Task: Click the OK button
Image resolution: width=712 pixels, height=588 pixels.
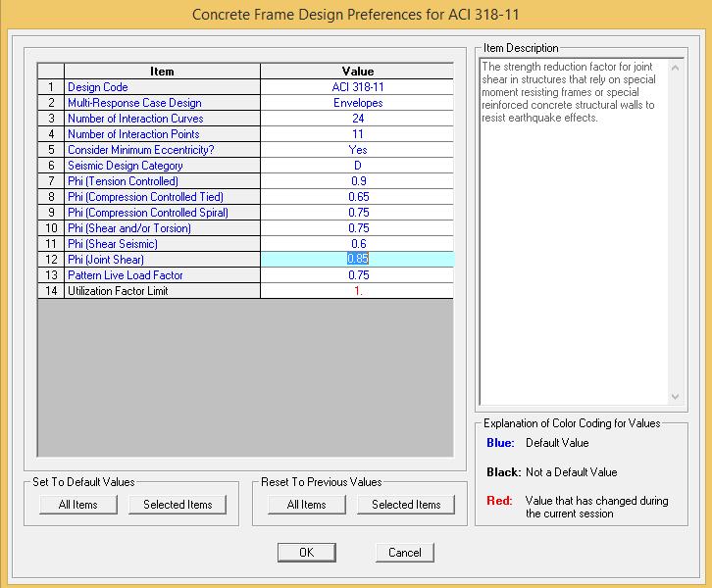Action: click(x=307, y=552)
